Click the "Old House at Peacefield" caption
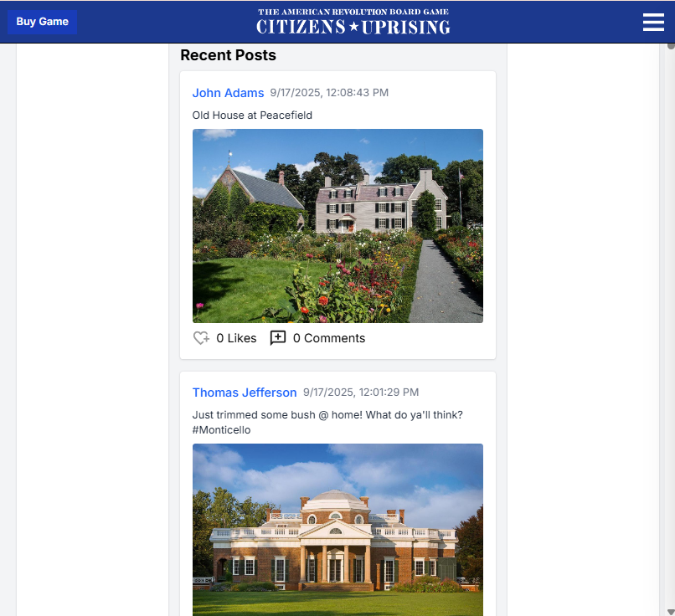This screenshot has height=616, width=675. (252, 116)
